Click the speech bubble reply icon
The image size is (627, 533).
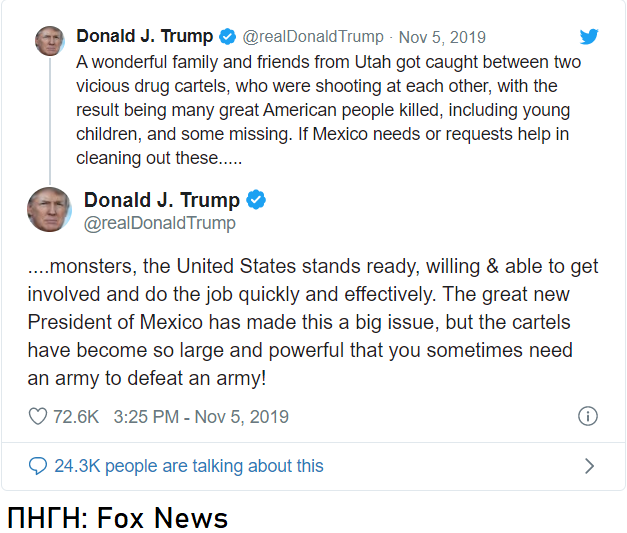point(38,466)
